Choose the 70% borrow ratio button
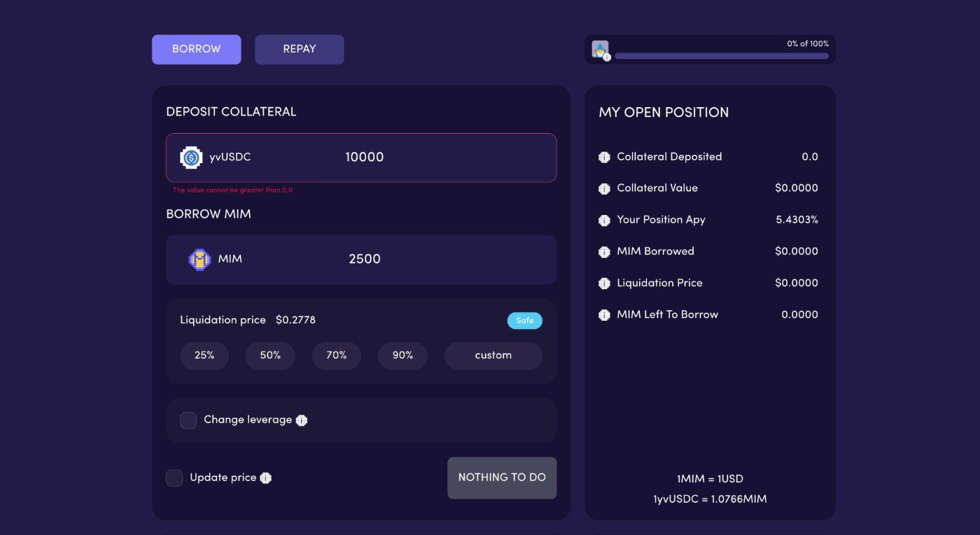This screenshot has width=980, height=535. (336, 356)
